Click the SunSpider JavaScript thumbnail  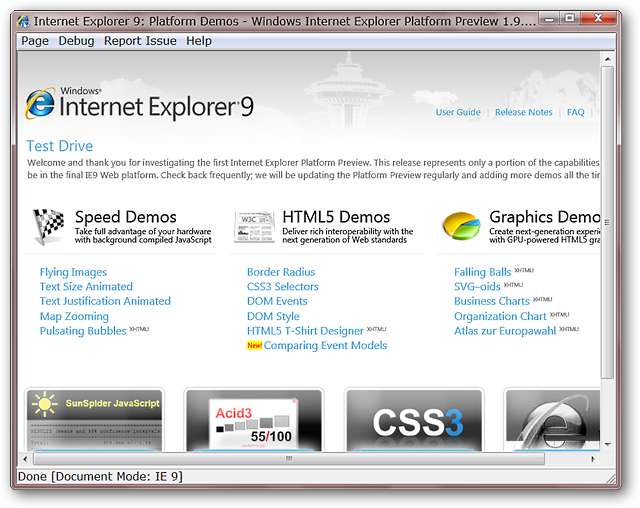click(95, 420)
